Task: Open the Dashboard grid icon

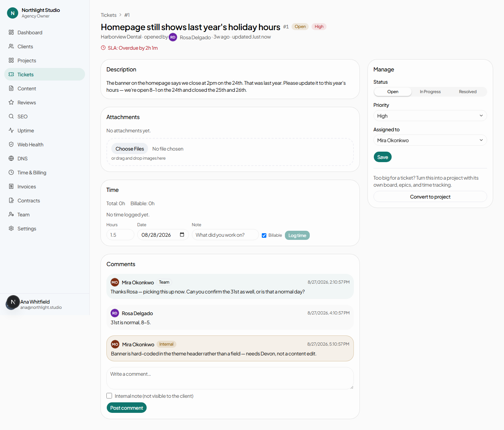Action: pos(11,32)
